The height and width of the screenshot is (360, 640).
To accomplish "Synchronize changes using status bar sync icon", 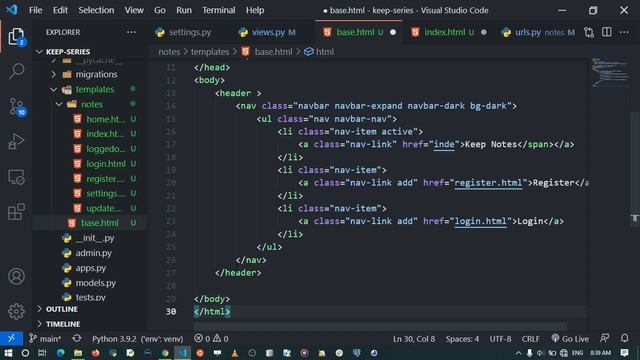I will pyautogui.click(x=77, y=338).
